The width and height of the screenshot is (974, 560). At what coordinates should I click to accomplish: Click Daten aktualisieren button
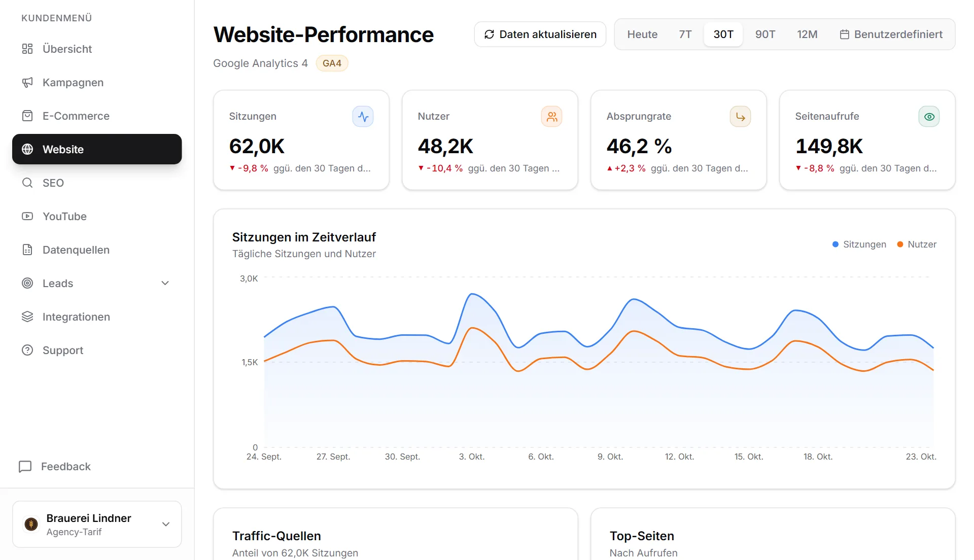click(x=540, y=34)
